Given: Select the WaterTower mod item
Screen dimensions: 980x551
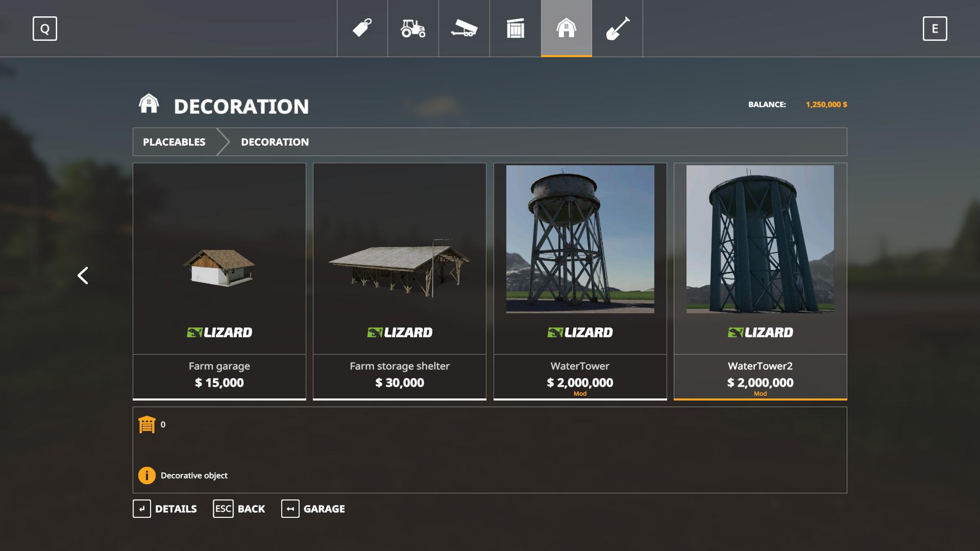Looking at the screenshot, I should point(580,281).
